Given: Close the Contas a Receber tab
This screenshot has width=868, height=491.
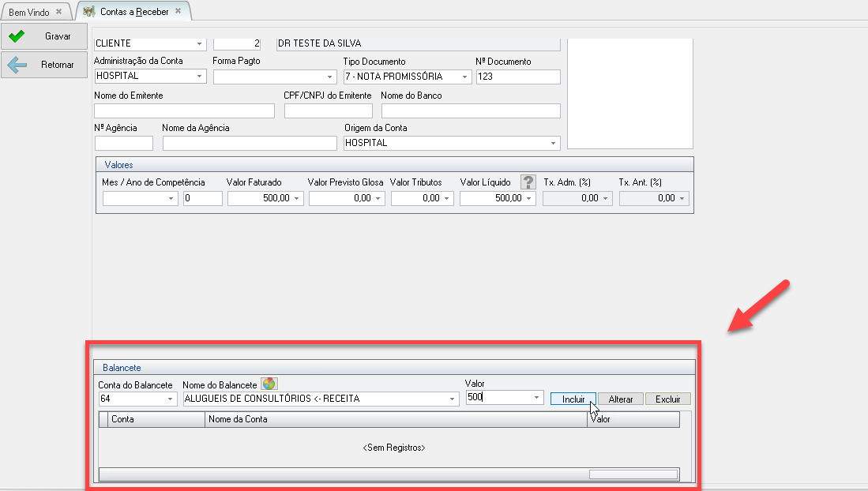Looking at the screenshot, I should (178, 12).
